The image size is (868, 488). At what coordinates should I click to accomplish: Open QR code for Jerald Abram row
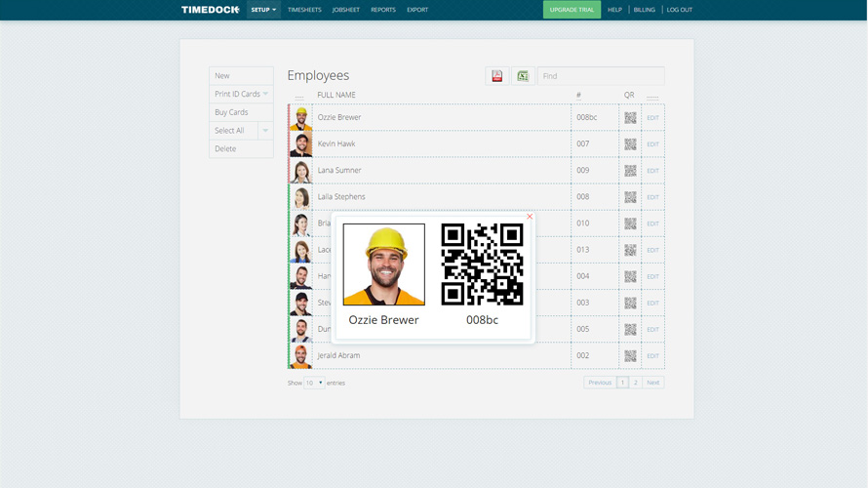point(630,355)
